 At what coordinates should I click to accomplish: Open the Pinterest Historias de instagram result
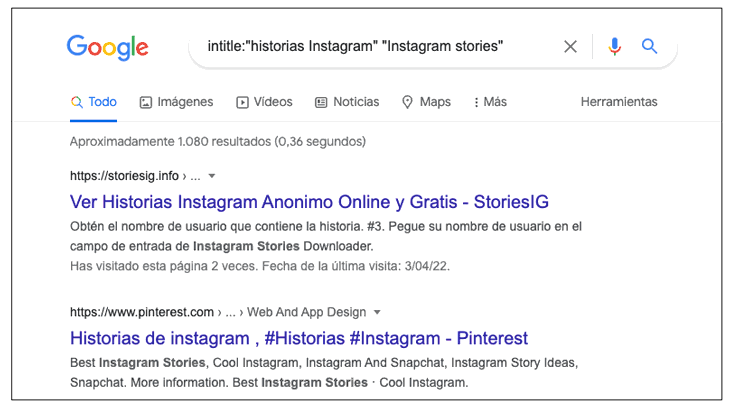click(299, 338)
